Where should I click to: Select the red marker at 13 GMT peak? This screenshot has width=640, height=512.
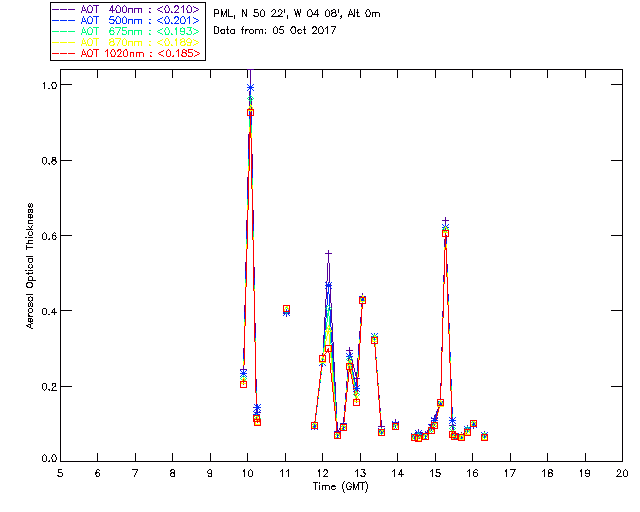point(362,301)
